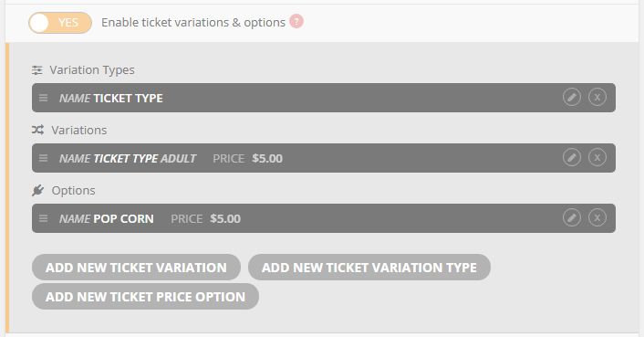Add new ticket price option
This screenshot has width=644, height=337.
tap(145, 297)
